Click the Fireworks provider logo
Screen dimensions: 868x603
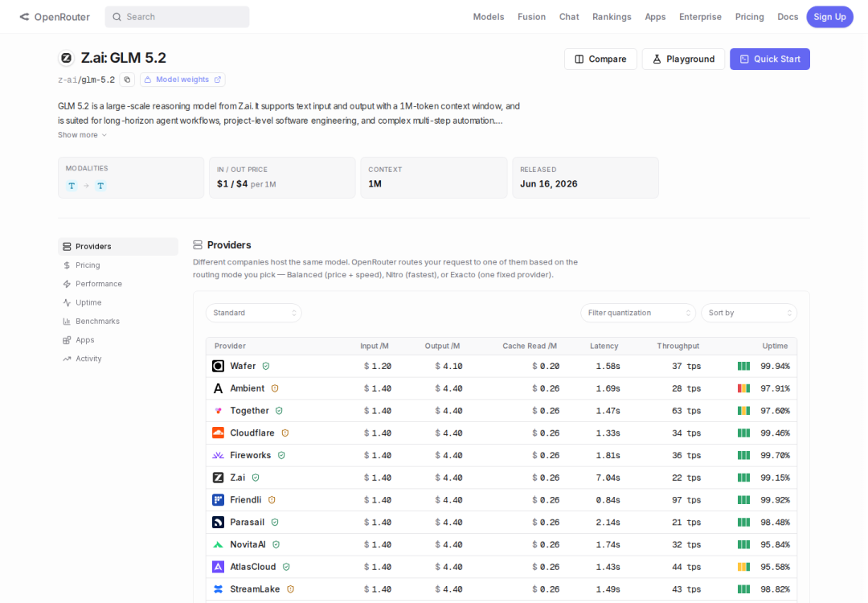coord(218,455)
